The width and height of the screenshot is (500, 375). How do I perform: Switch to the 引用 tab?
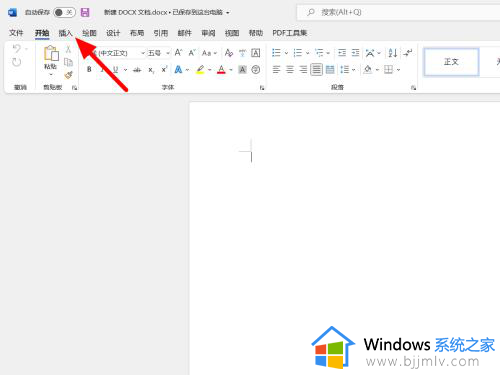coord(161,33)
